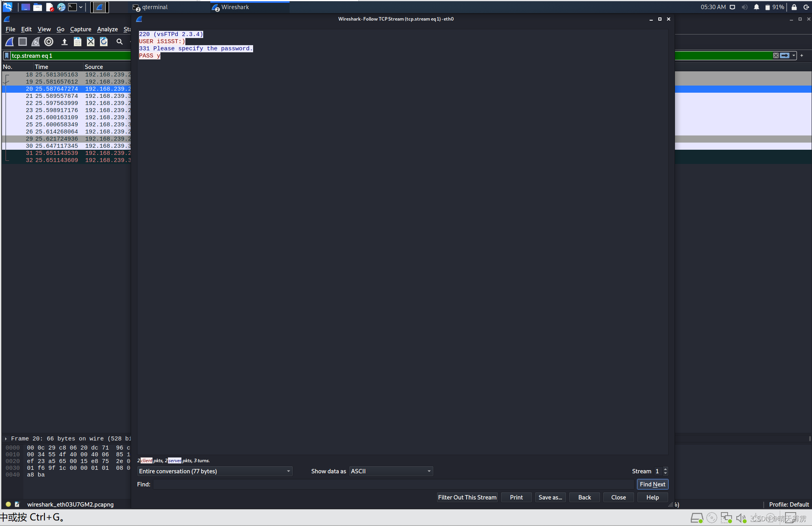Click the find packet magnifier icon

(119, 42)
